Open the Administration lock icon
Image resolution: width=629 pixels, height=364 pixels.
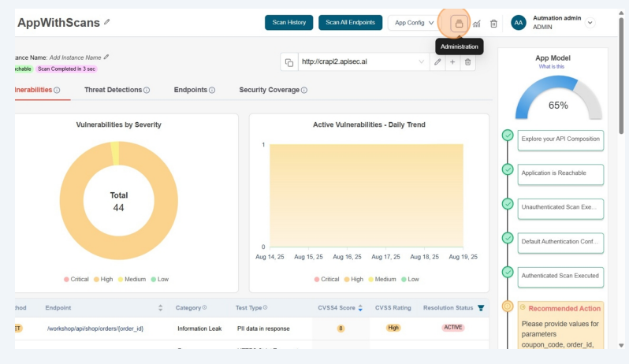pyautogui.click(x=459, y=23)
